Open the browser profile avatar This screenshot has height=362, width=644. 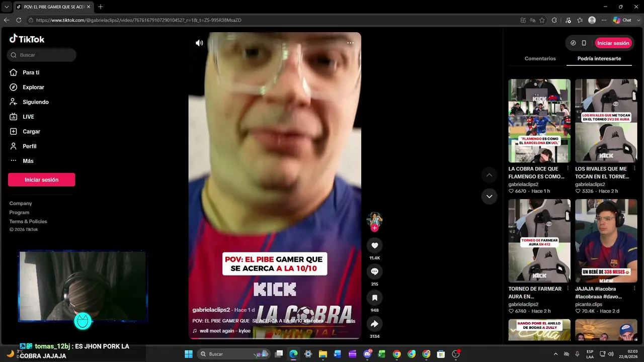pyautogui.click(x=592, y=20)
